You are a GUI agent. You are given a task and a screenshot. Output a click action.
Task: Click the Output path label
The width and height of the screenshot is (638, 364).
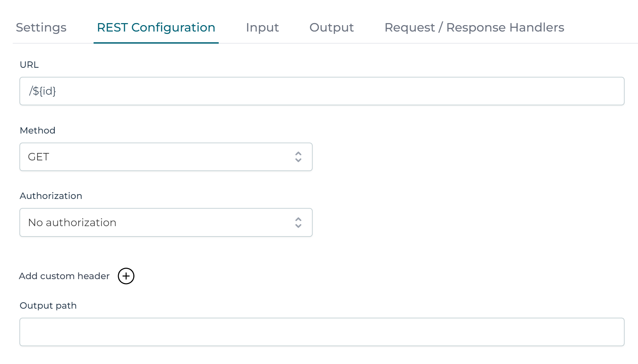point(48,305)
